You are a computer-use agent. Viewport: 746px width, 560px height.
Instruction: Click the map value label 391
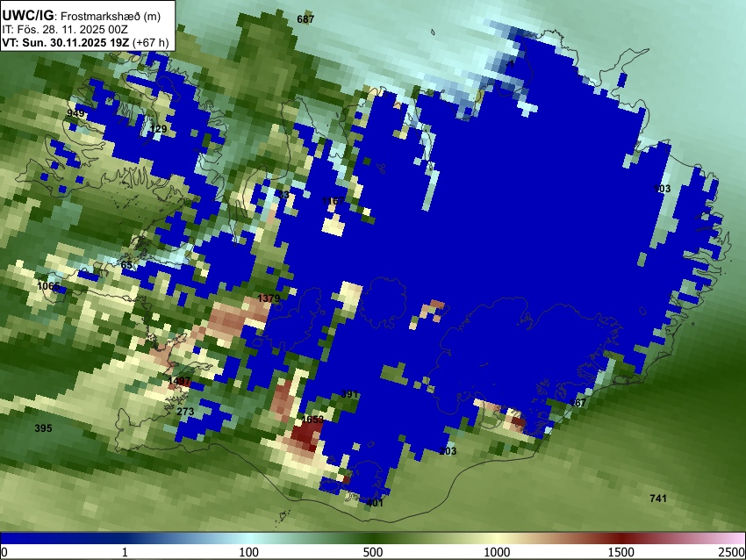point(349,394)
